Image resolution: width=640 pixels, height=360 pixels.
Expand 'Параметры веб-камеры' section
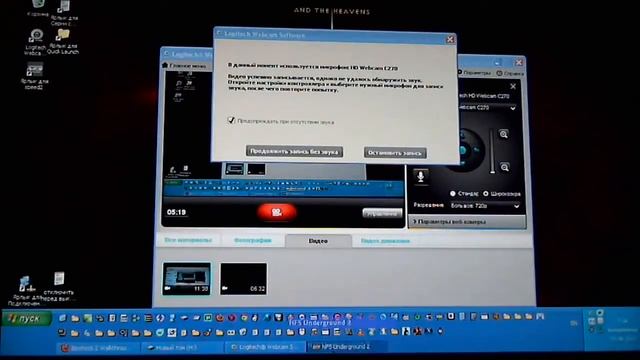click(467, 222)
